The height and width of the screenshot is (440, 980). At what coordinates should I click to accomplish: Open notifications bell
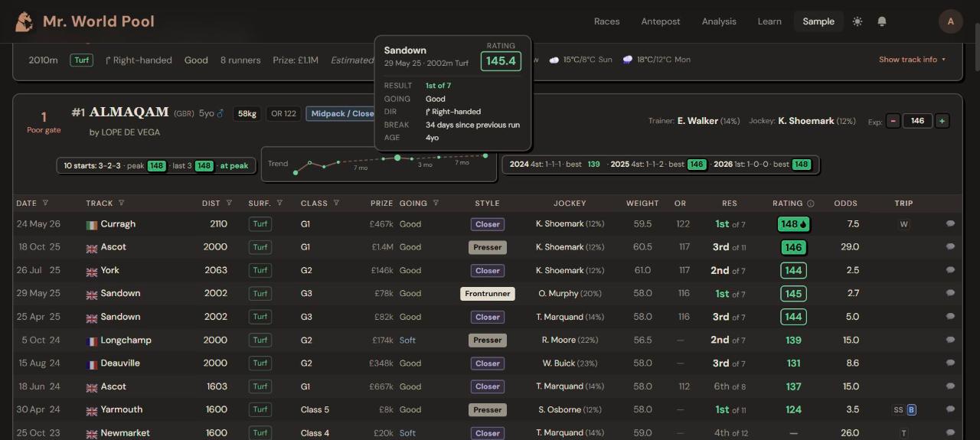(882, 21)
